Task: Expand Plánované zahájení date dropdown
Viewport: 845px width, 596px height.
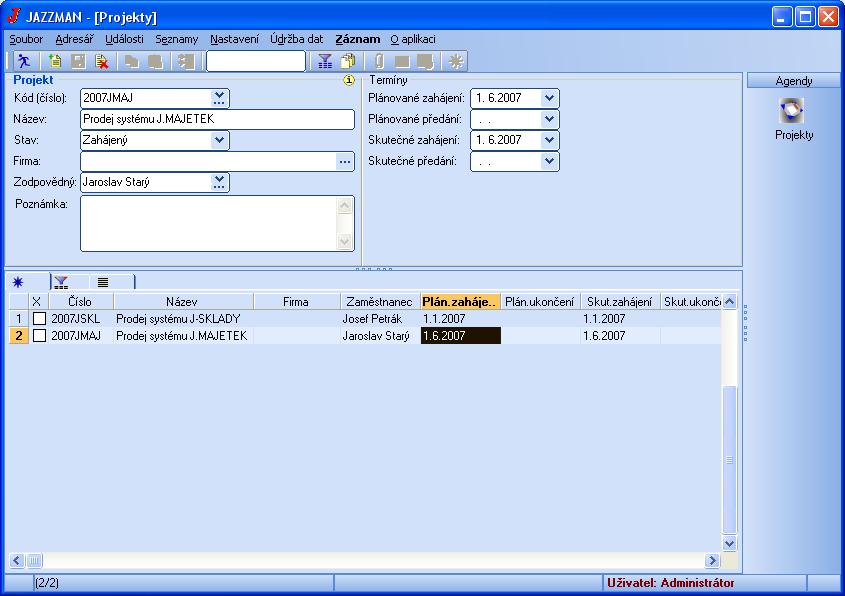Action: [x=549, y=98]
